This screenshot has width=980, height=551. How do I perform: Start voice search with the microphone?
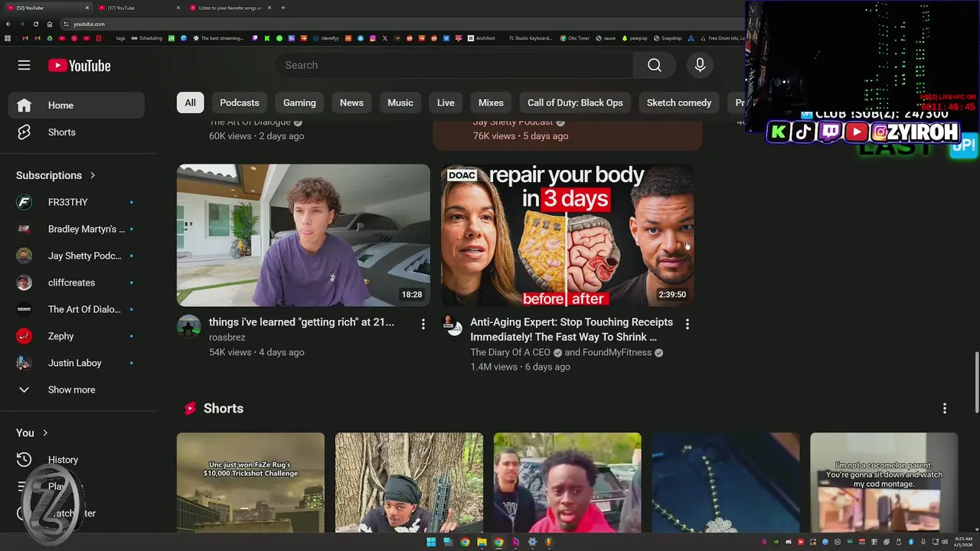pos(700,65)
